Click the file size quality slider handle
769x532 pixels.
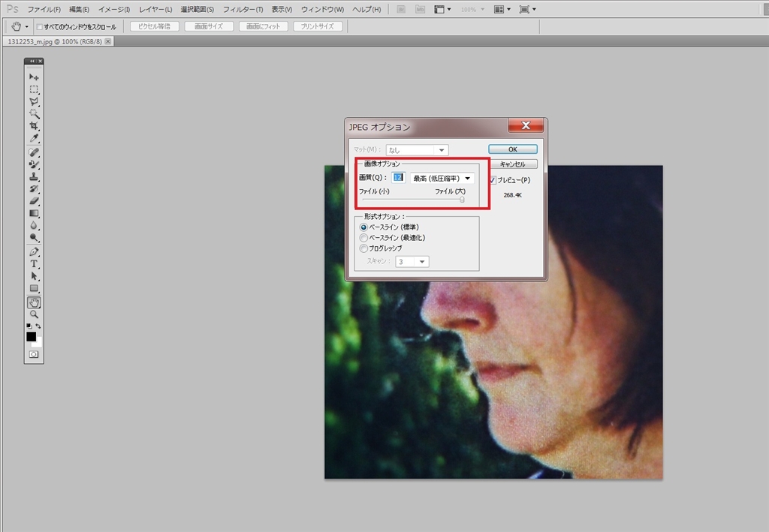pos(462,200)
